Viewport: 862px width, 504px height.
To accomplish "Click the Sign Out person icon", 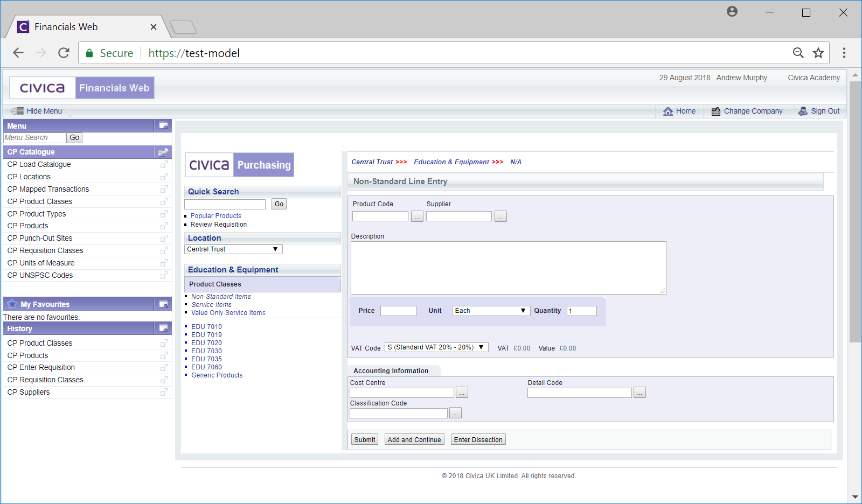I will 803,111.
